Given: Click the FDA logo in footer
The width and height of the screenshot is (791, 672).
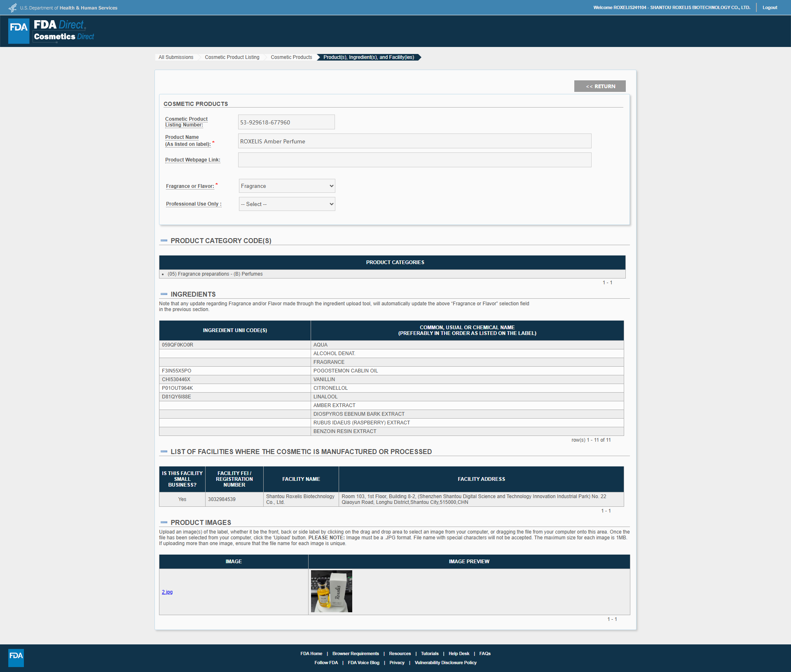Looking at the screenshot, I should pyautogui.click(x=16, y=658).
